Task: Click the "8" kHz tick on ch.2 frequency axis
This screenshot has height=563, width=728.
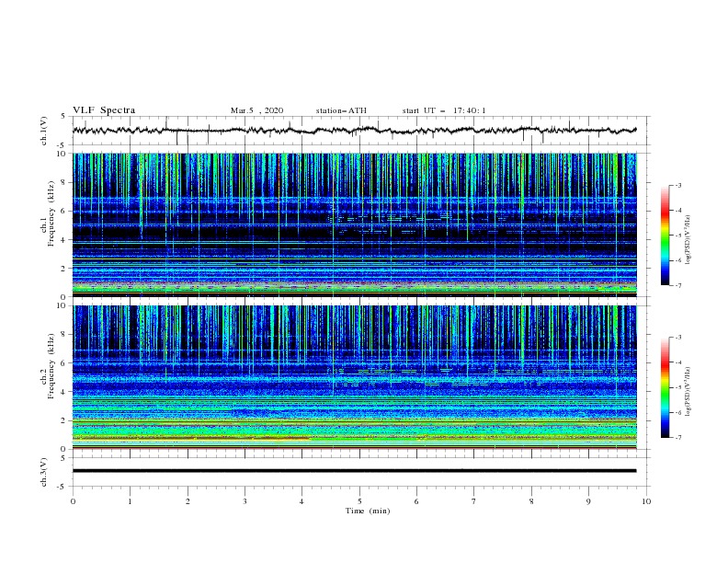Action: pos(64,335)
